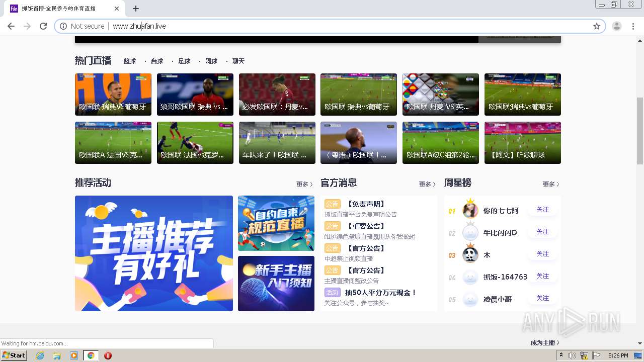Follow 木 with 关注 button
The width and height of the screenshot is (644, 362).
click(x=542, y=254)
